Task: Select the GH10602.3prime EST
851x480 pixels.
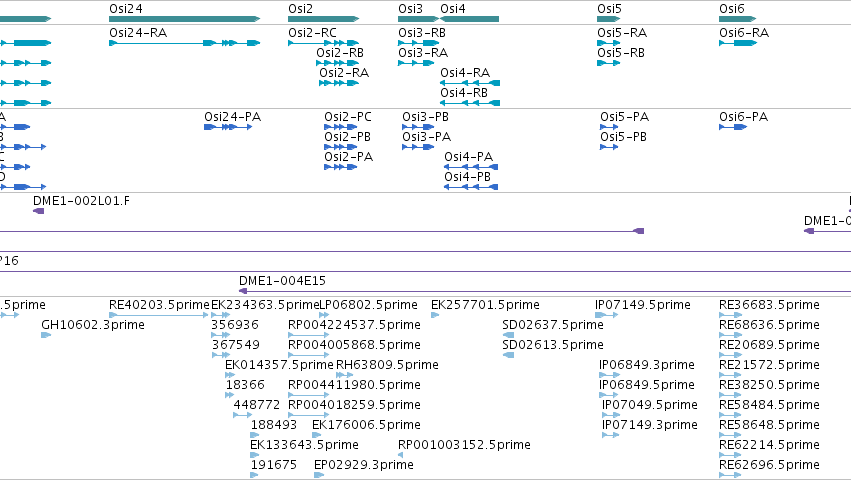Action: coord(46,335)
